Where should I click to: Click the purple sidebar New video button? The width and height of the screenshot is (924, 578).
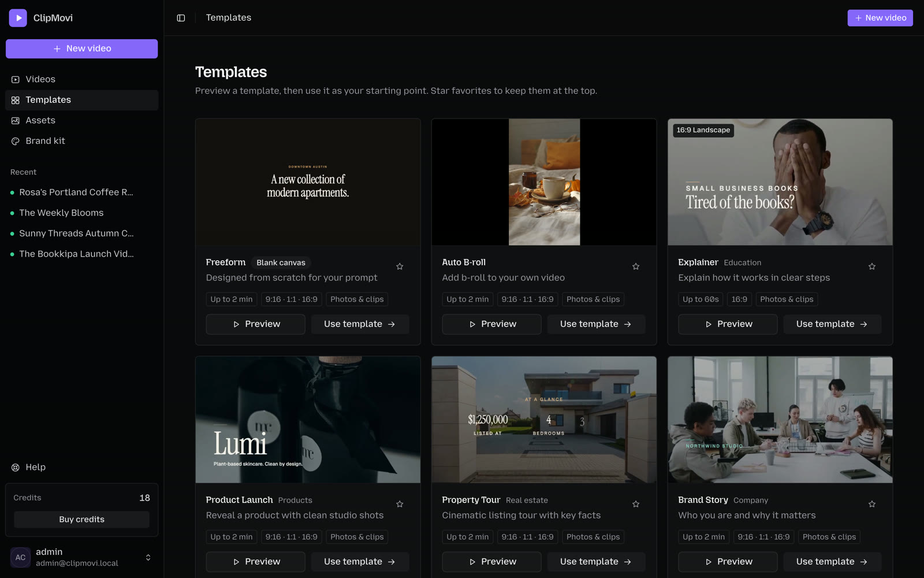[81, 49]
